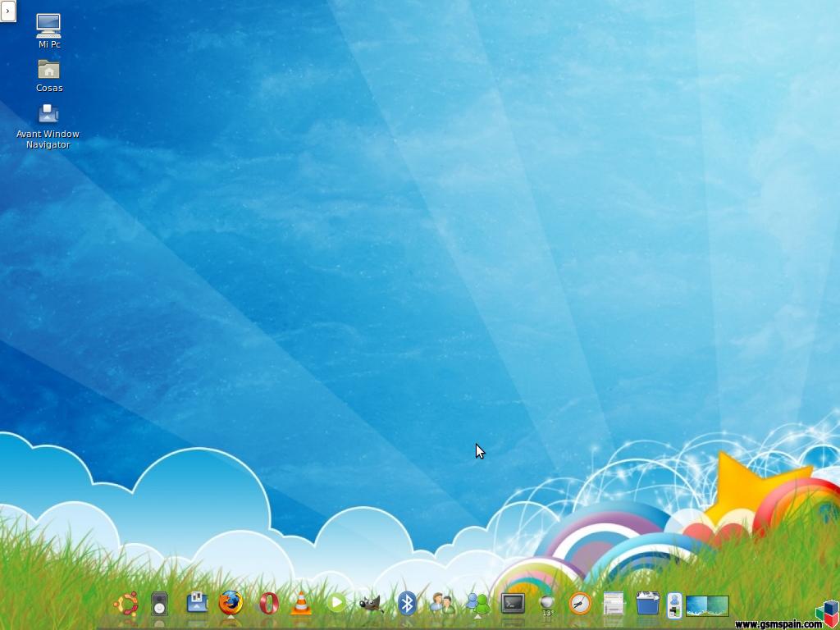840x630 pixels.
Task: Click the user switcher applet in dock
Action: click(674, 605)
